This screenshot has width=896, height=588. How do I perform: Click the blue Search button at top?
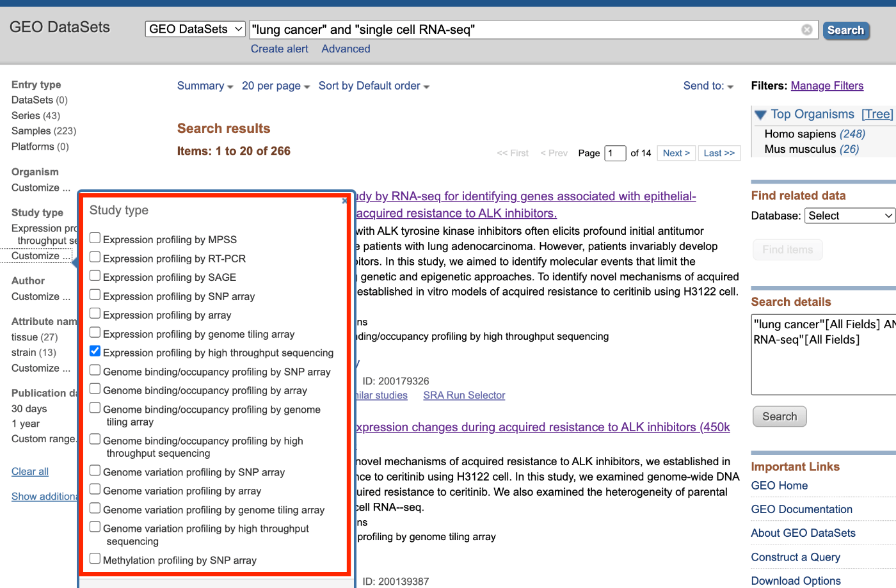click(845, 30)
